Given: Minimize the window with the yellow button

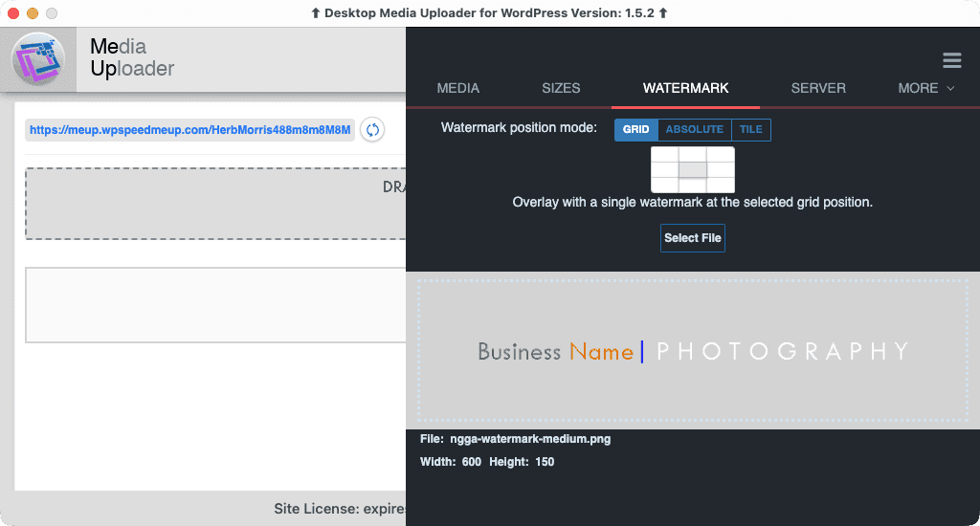Looking at the screenshot, I should (33, 13).
